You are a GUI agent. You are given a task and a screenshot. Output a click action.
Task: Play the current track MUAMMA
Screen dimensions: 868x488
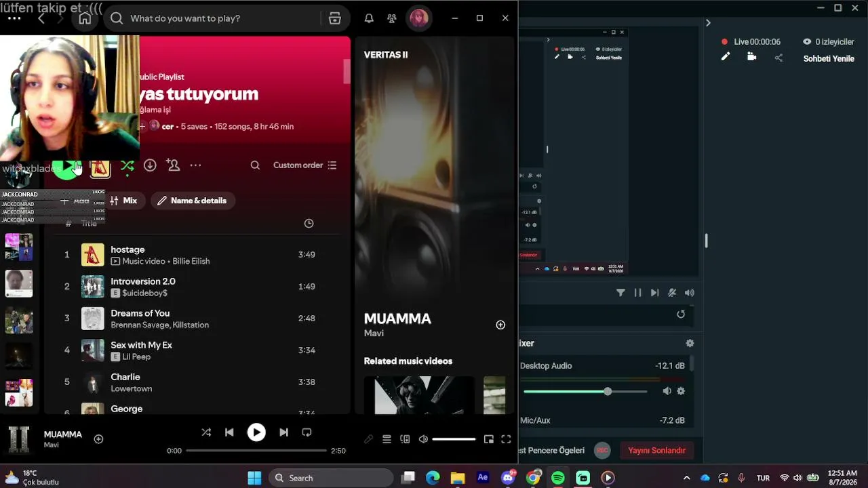click(256, 432)
